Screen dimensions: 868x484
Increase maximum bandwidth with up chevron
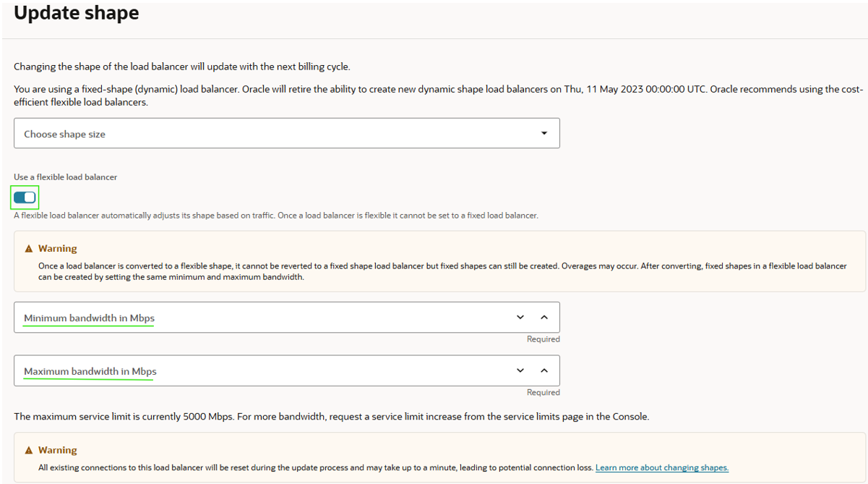(x=544, y=371)
